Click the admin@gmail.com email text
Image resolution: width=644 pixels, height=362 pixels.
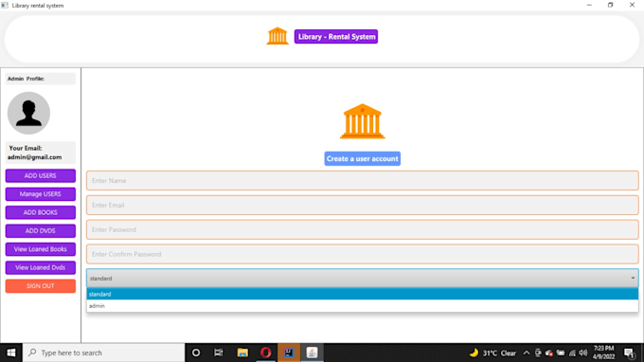tap(34, 157)
